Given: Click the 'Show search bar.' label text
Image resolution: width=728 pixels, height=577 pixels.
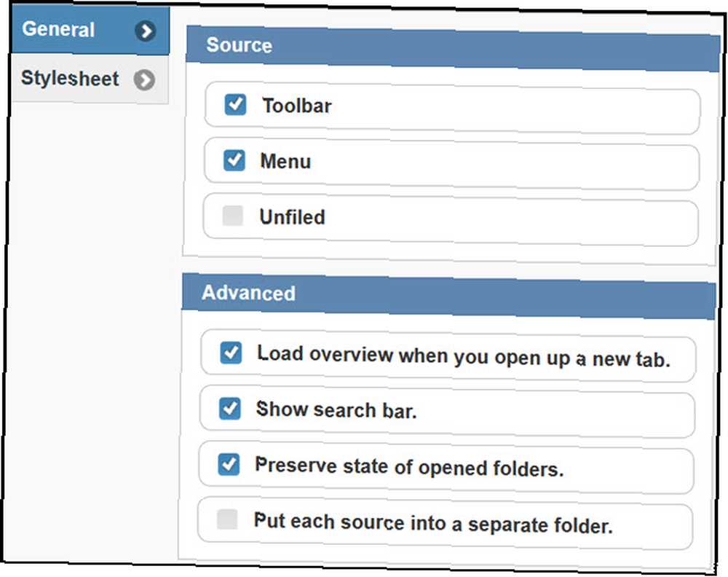Looking at the screenshot, I should pos(336,410).
